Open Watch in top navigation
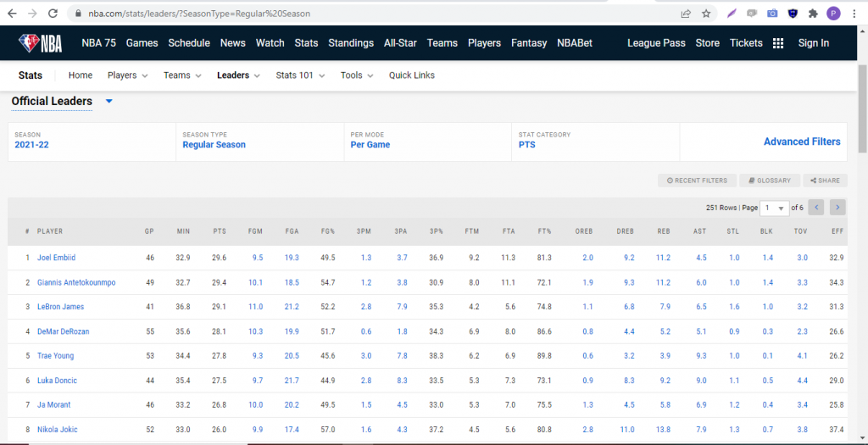 [270, 43]
